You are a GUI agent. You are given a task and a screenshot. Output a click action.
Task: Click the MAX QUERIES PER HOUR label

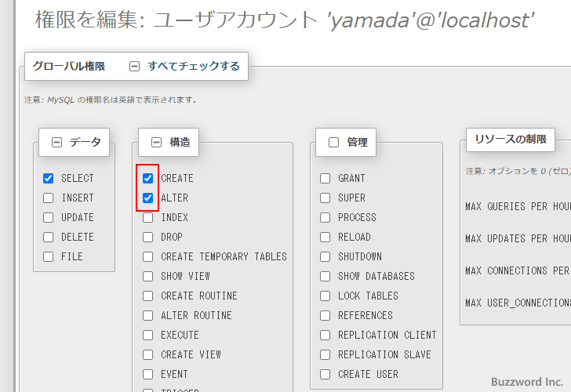(x=518, y=207)
